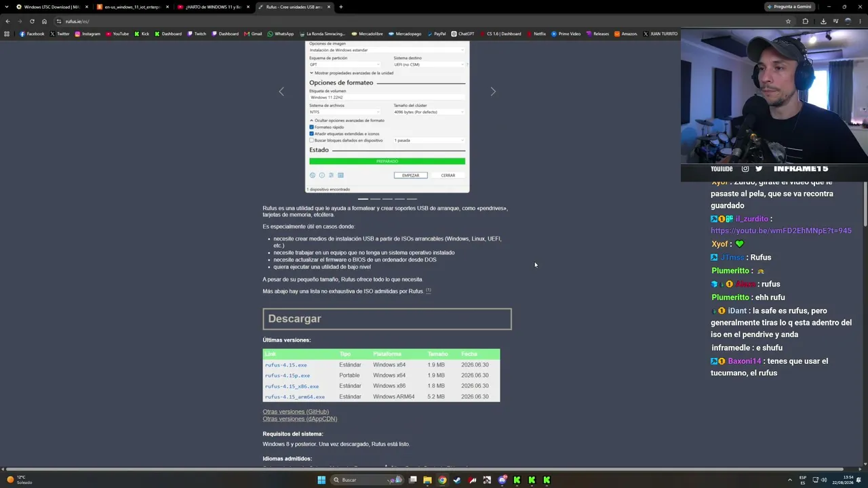Screen dimensions: 868x488
Task: Download rufus-4.15.exe
Action: click(x=285, y=365)
